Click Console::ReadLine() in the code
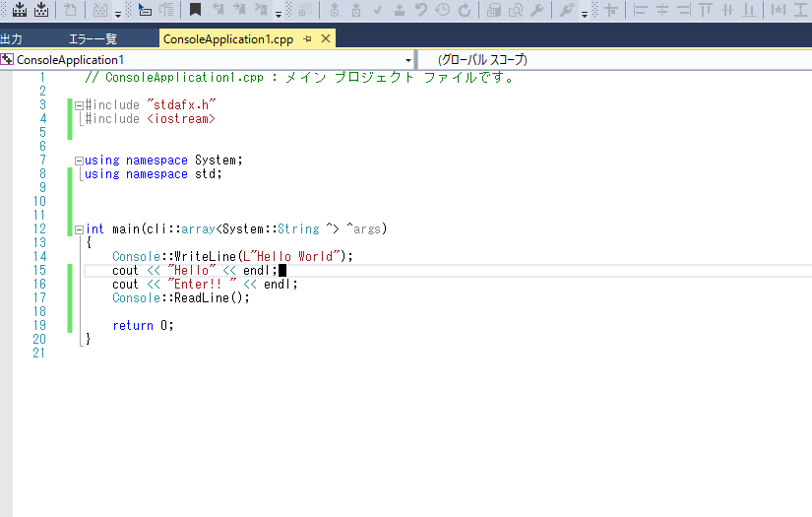The image size is (812, 517). (179, 297)
